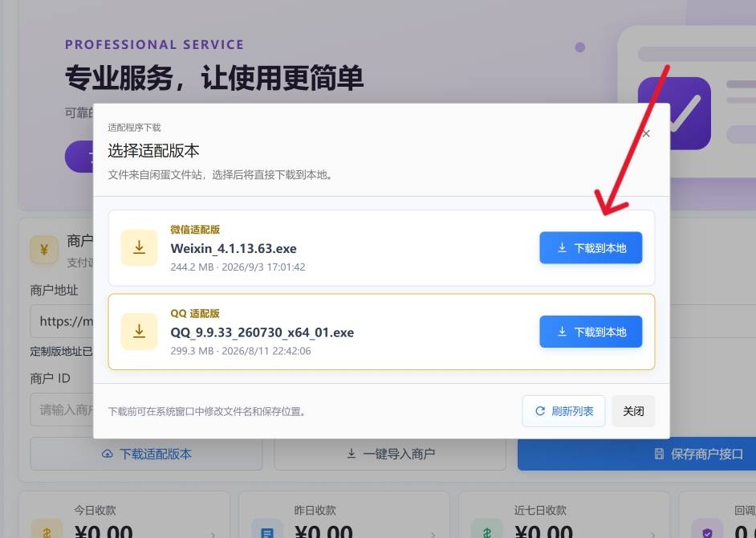
Task: Refresh the file list
Action: 563,411
